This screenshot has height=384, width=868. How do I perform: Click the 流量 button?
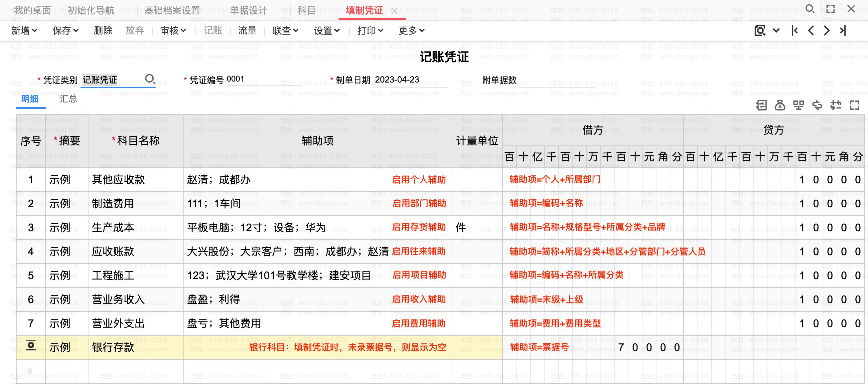[247, 31]
